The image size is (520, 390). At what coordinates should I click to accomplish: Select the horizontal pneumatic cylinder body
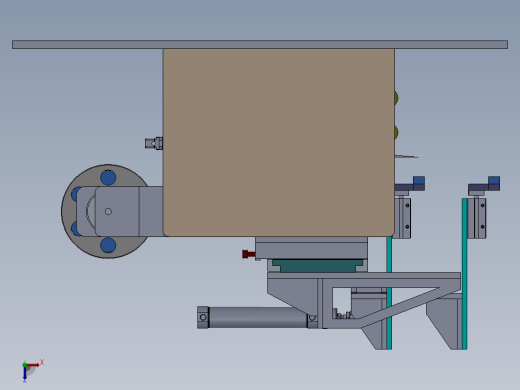coord(257,317)
